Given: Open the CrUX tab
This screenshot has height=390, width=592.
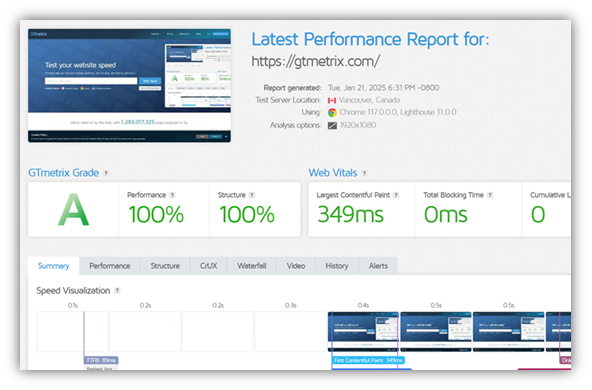Looking at the screenshot, I should coord(208,266).
